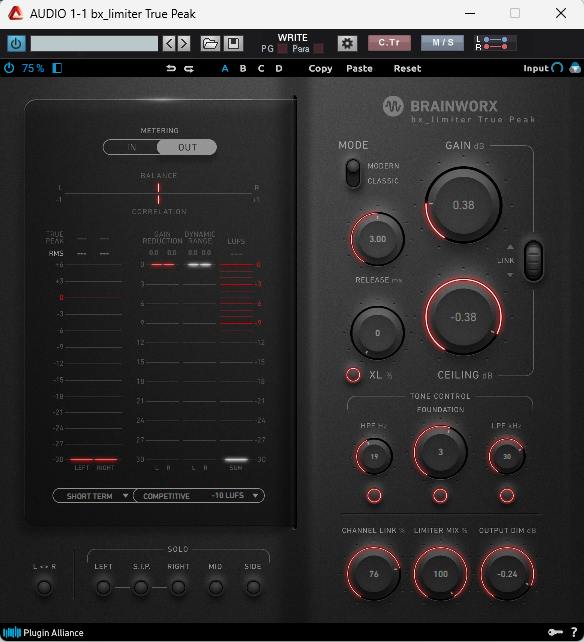Screen dimensions: 584x642
Task: Open the L R channel routing icon
Action: (495, 43)
